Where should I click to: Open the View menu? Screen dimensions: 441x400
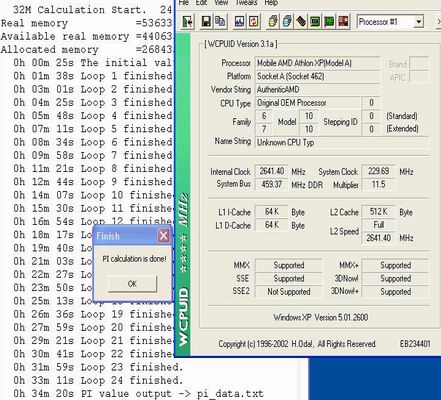[x=221, y=3]
